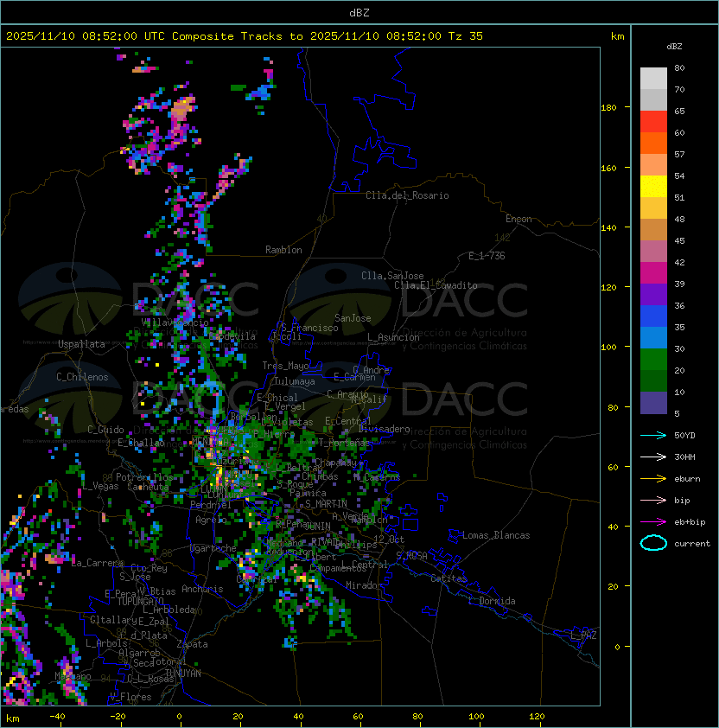
Task: Click the '160' tick on vertical axis
Action: 608,168
